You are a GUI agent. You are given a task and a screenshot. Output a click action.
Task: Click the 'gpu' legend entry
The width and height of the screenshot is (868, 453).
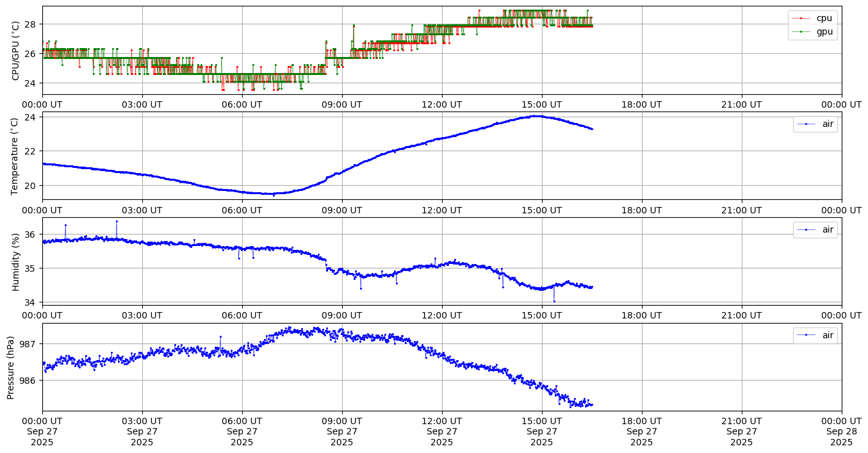[812, 31]
